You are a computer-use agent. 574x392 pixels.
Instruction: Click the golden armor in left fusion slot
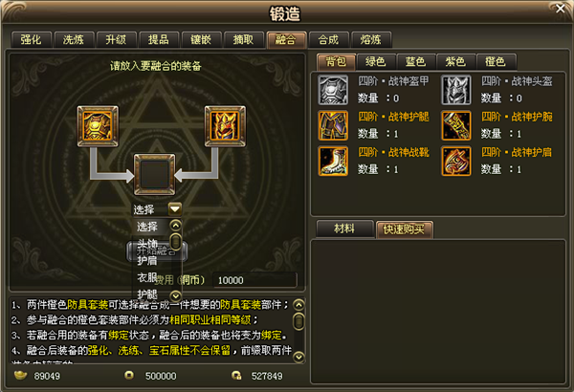coord(98,126)
